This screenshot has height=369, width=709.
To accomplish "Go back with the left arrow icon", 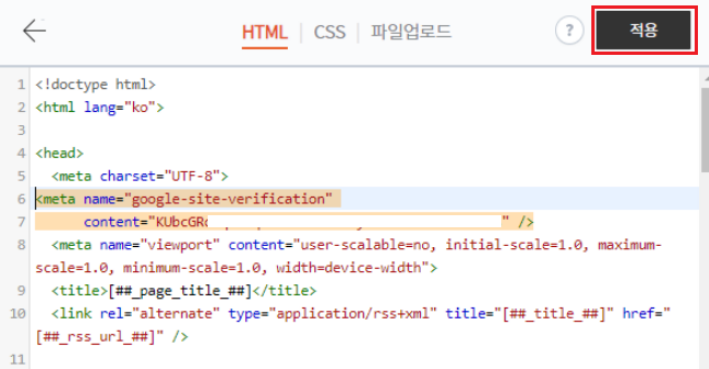I will (x=34, y=31).
